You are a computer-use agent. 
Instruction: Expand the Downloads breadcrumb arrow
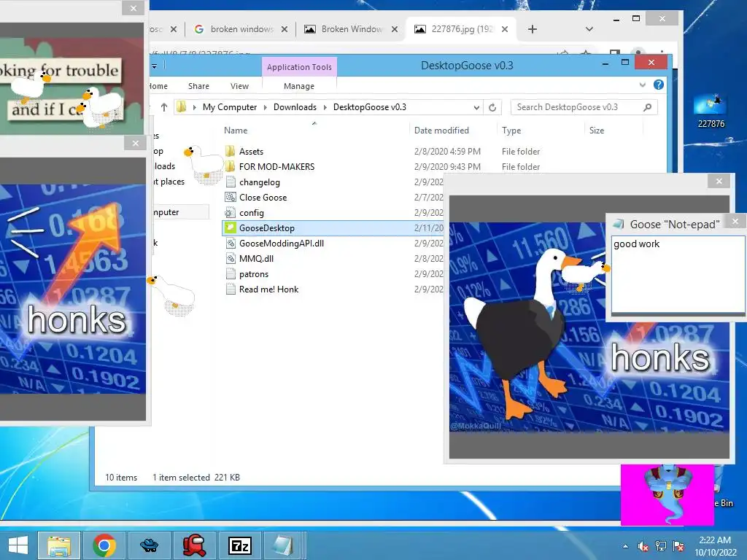(325, 108)
